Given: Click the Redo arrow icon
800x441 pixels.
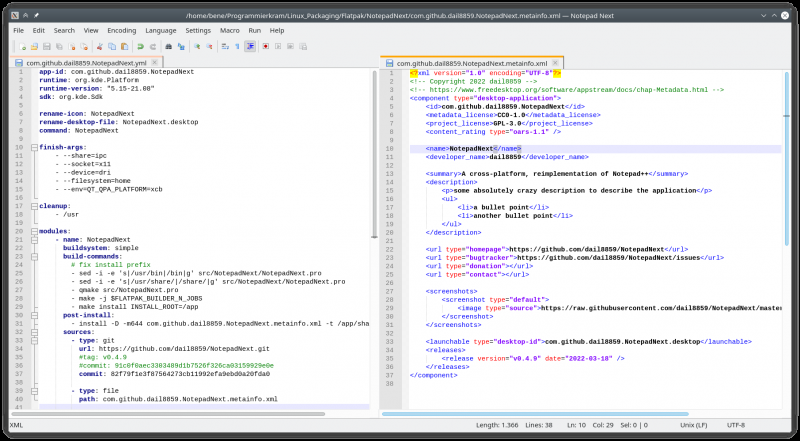Looking at the screenshot, I should [153, 46].
